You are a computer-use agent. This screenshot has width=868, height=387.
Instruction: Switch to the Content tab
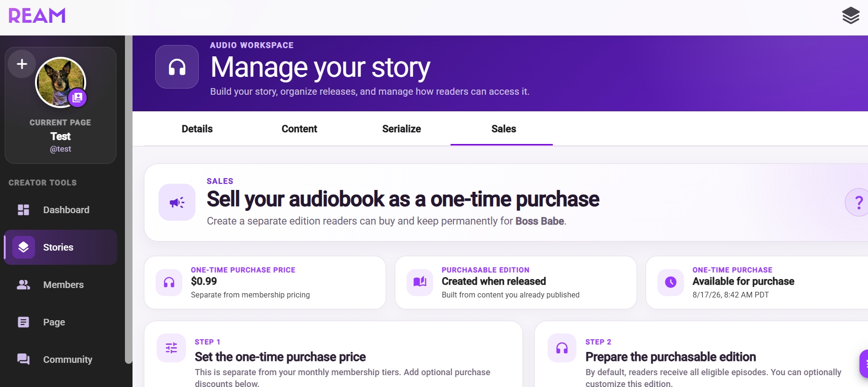point(299,129)
